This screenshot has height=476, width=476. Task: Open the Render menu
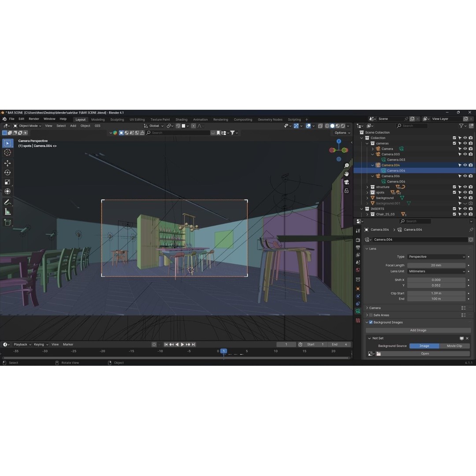tap(33, 119)
